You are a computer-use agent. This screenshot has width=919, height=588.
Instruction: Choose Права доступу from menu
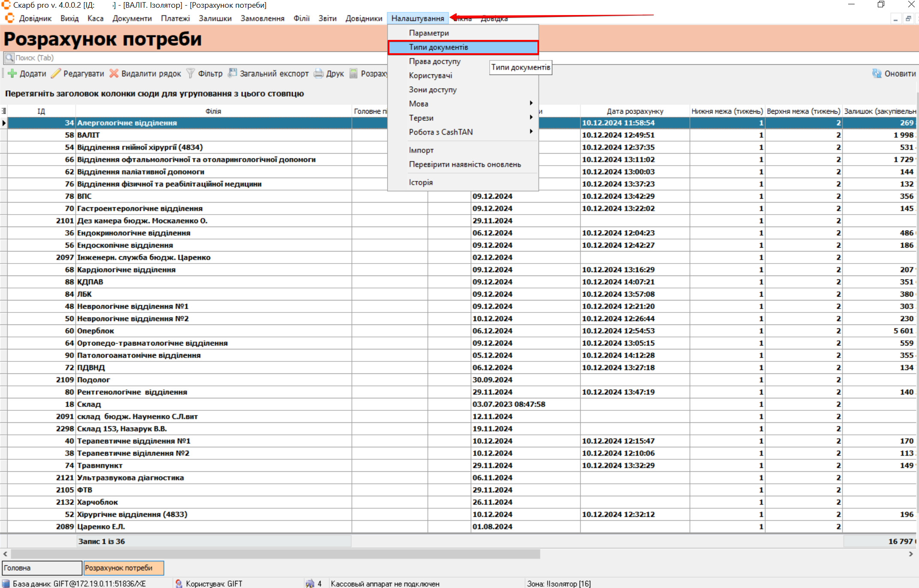pyautogui.click(x=434, y=61)
